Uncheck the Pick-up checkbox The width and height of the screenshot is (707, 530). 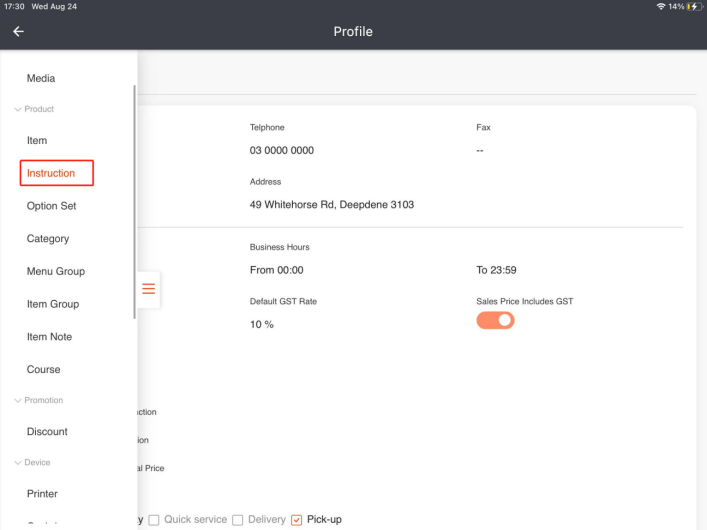[x=296, y=520]
